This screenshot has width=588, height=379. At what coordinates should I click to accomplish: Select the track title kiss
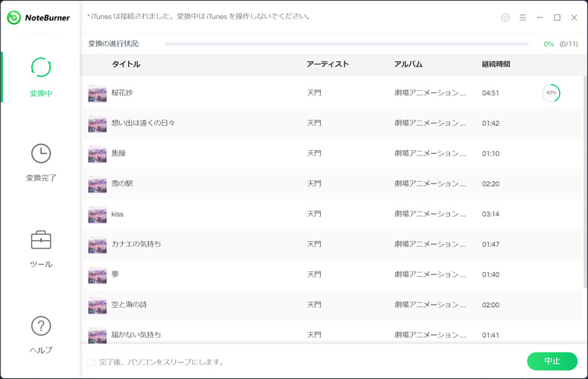click(118, 214)
